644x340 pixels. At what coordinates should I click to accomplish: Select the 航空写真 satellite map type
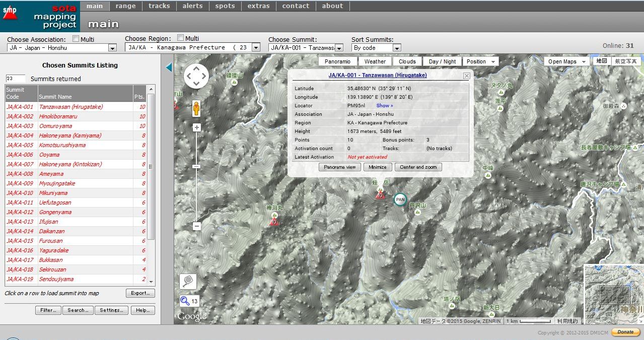point(626,61)
